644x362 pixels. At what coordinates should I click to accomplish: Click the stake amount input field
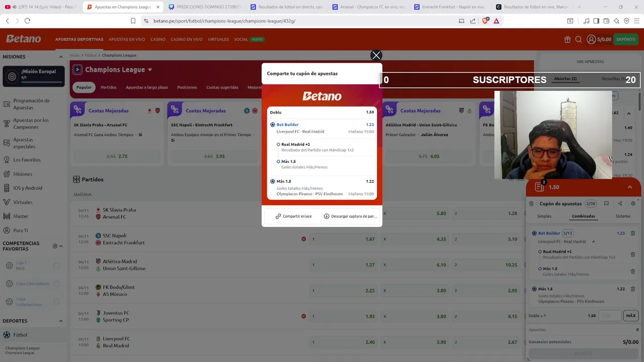click(x=610, y=316)
